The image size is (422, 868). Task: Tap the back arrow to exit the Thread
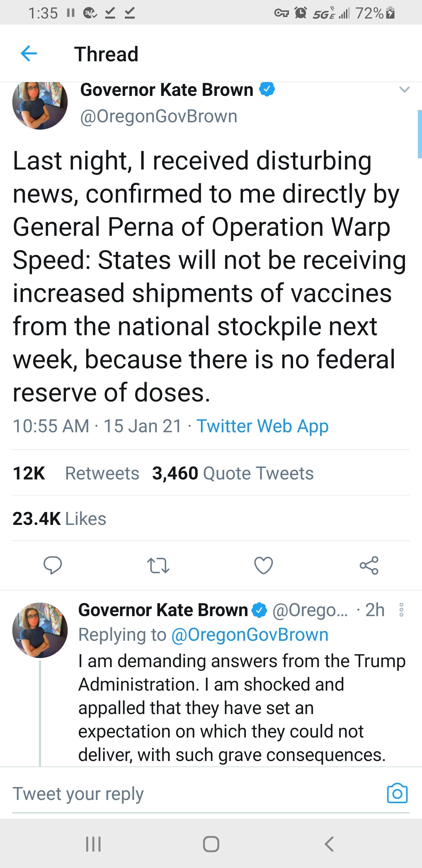(30, 54)
